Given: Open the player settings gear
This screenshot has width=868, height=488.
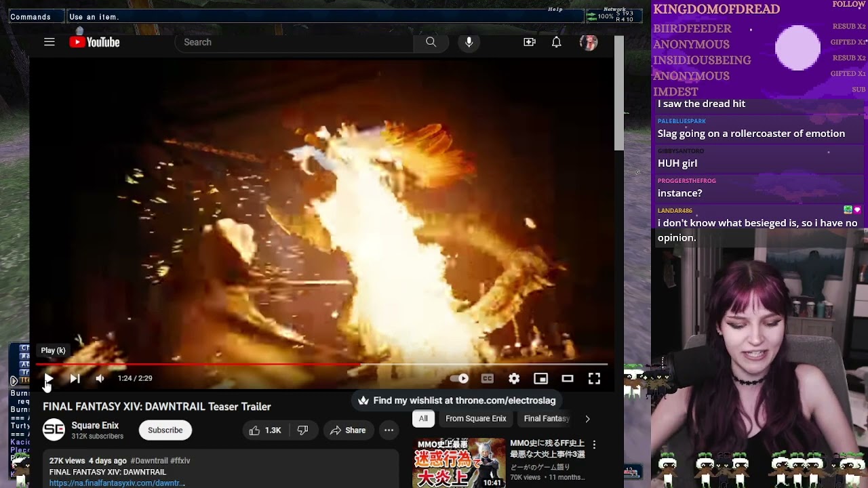Looking at the screenshot, I should [514, 378].
